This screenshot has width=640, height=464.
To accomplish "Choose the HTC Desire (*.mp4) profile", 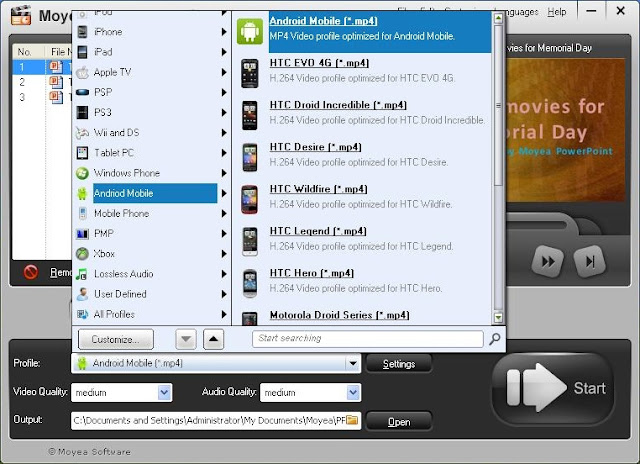I will coord(316,147).
